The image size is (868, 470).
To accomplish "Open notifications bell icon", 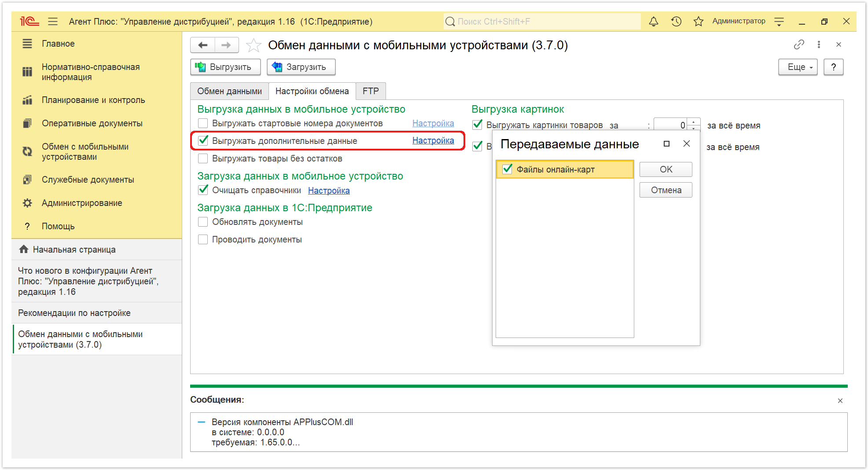I will tap(654, 21).
